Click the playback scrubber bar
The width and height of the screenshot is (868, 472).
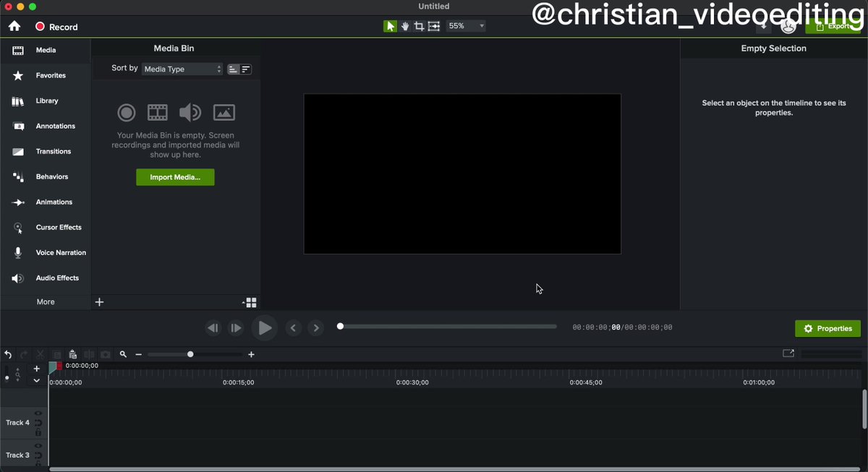(447, 327)
